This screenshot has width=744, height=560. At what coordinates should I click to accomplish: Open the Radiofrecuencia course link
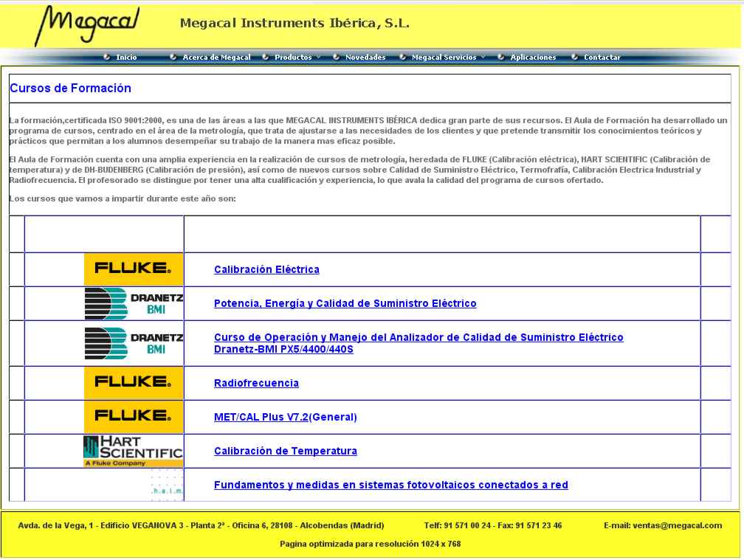[x=256, y=383]
